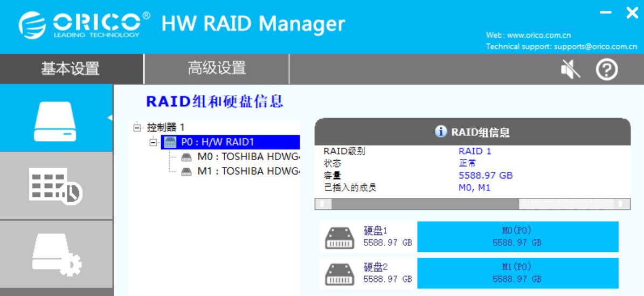644x296 pixels.
Task: Select the M1 : TOSHIBA disk tree item
Action: pos(241,171)
